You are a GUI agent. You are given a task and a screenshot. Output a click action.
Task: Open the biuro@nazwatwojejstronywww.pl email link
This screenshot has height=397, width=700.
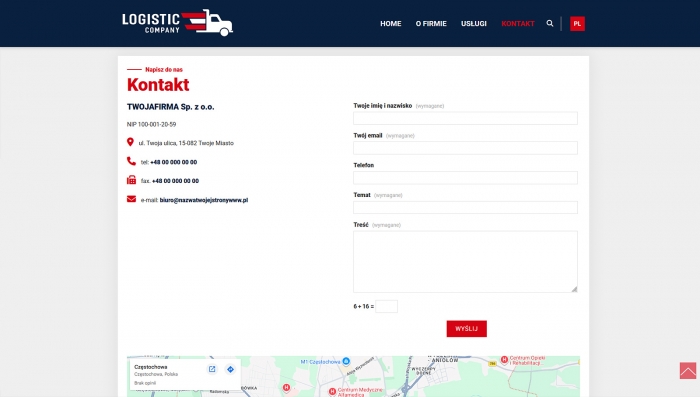point(204,200)
